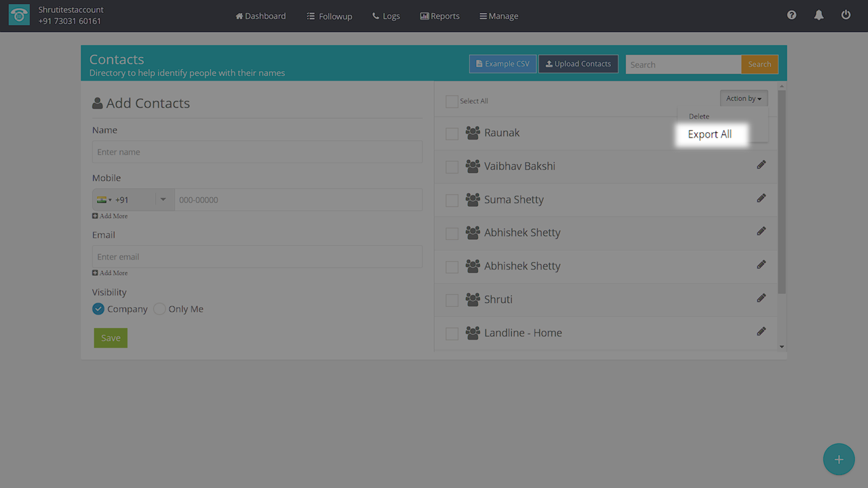This screenshot has height=488, width=868.
Task: Choose Export All from the menu
Action: 709,134
